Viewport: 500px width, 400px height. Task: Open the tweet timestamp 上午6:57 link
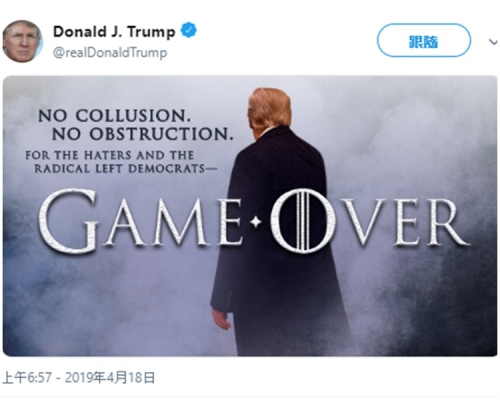[x=27, y=378]
